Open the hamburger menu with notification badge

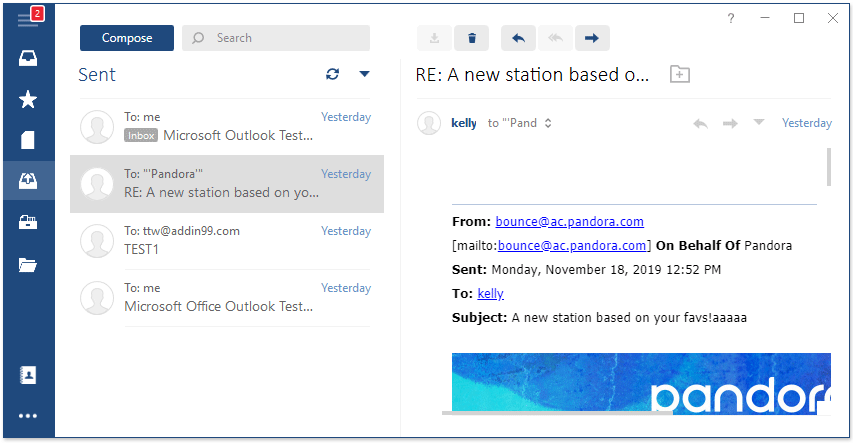28,18
